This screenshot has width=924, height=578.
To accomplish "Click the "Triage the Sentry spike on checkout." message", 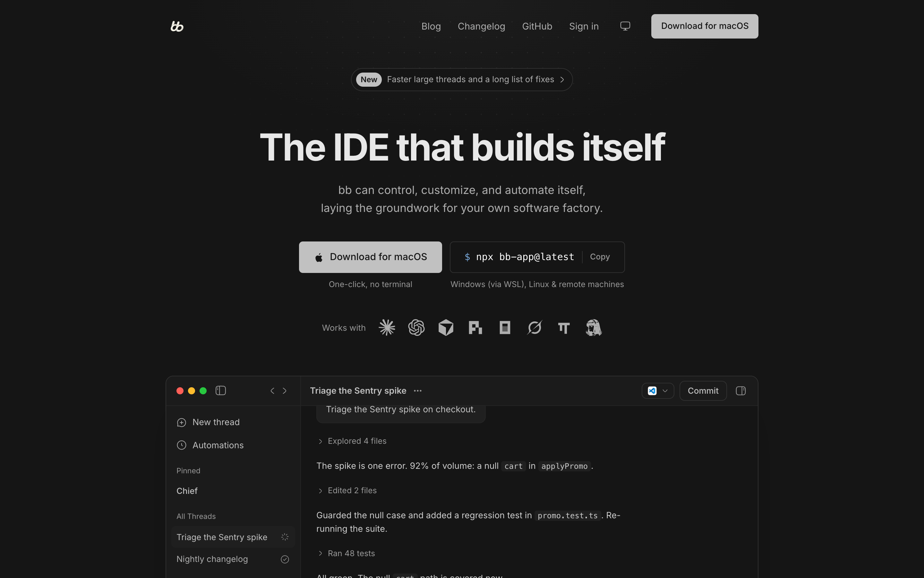I will tap(401, 409).
